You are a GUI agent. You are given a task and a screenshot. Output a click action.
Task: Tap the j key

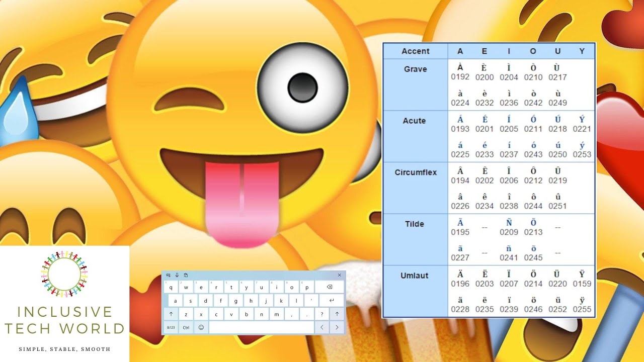pos(266,300)
